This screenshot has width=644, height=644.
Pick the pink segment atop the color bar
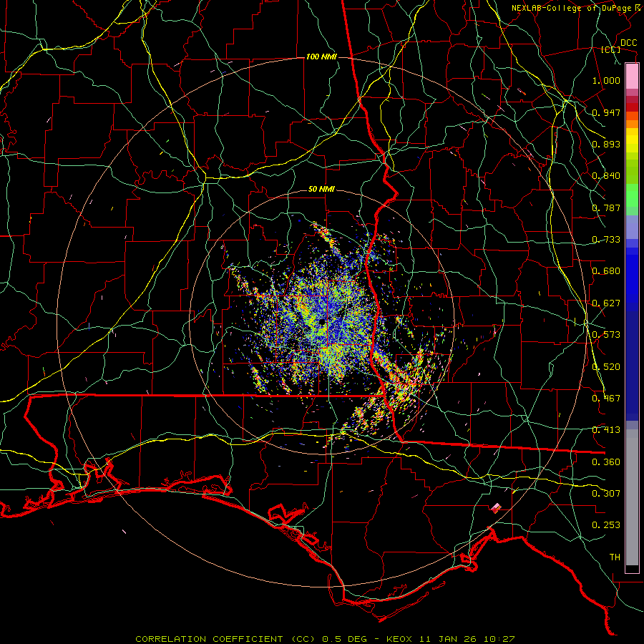(632, 77)
